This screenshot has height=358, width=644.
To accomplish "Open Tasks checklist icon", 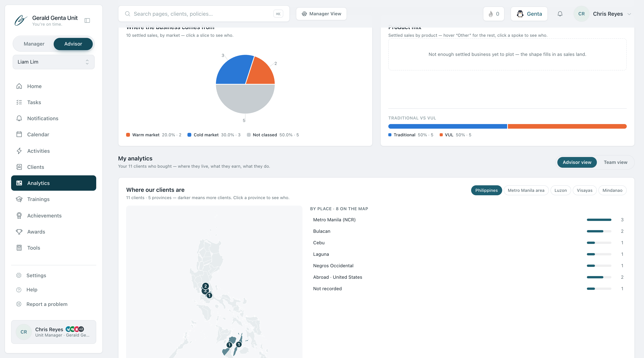I will click(x=19, y=102).
